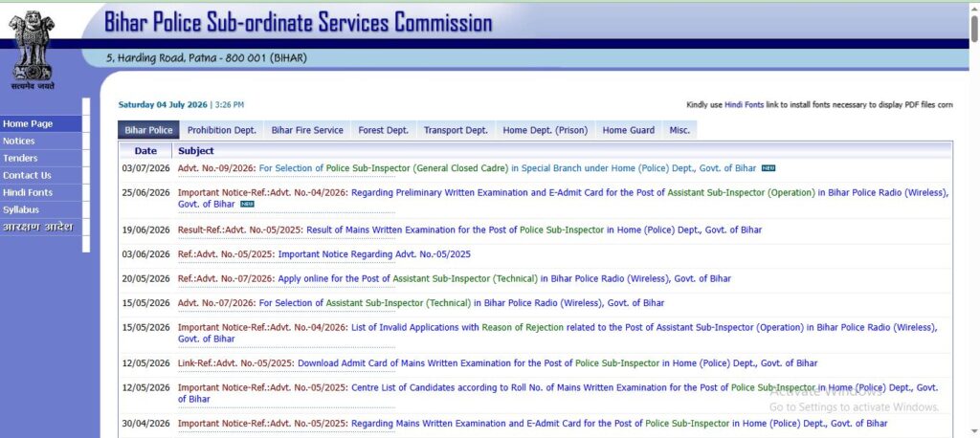980x438 pixels.
Task: Open the Misc. tab
Action: pos(679,130)
